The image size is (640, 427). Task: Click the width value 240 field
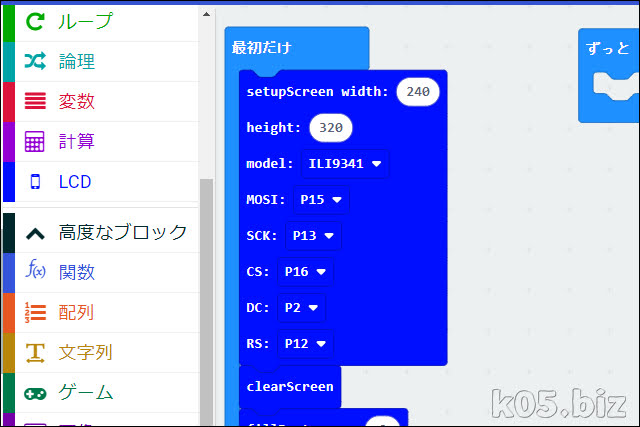coord(418,92)
